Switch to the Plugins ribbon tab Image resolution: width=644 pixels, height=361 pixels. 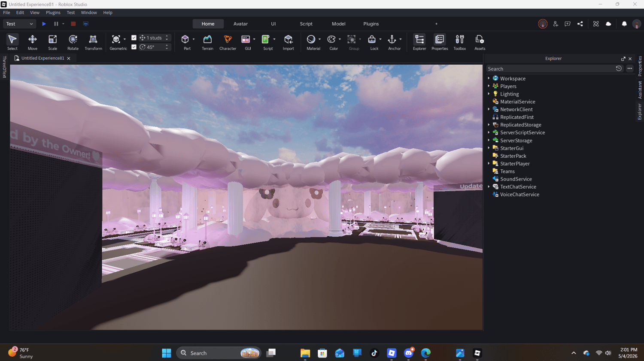point(371,24)
